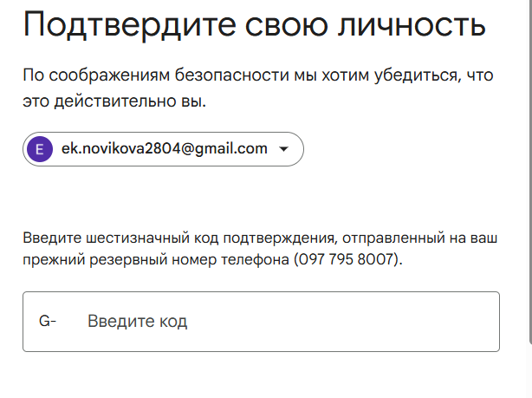532x398 pixels.
Task: Click the phone number (097 795 8007)
Action: 348,259
